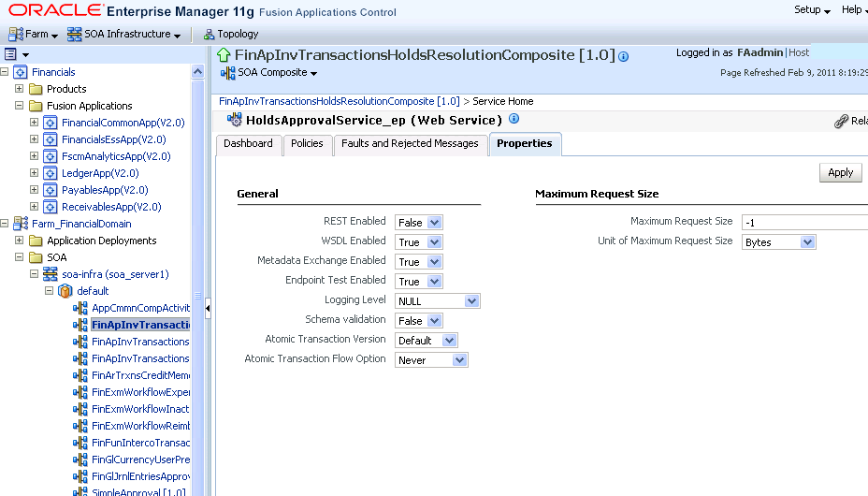Click the AppCmmnCompActivit composite icon
The height and width of the screenshot is (496, 868).
tap(80, 308)
